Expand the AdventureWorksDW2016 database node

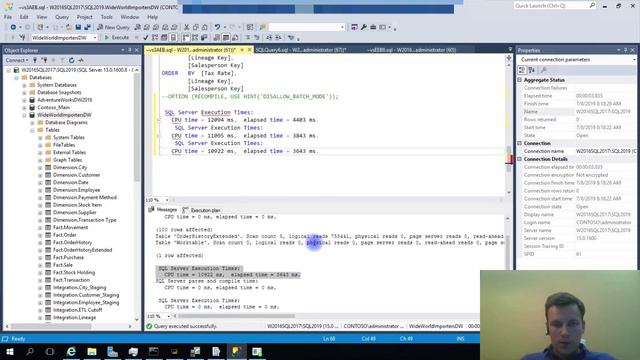coord(24,100)
